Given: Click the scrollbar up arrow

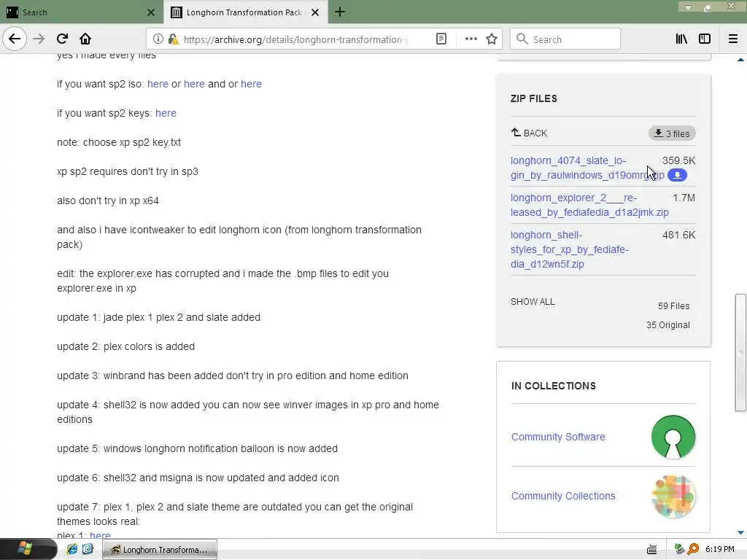Looking at the screenshot, I should pyautogui.click(x=740, y=60).
